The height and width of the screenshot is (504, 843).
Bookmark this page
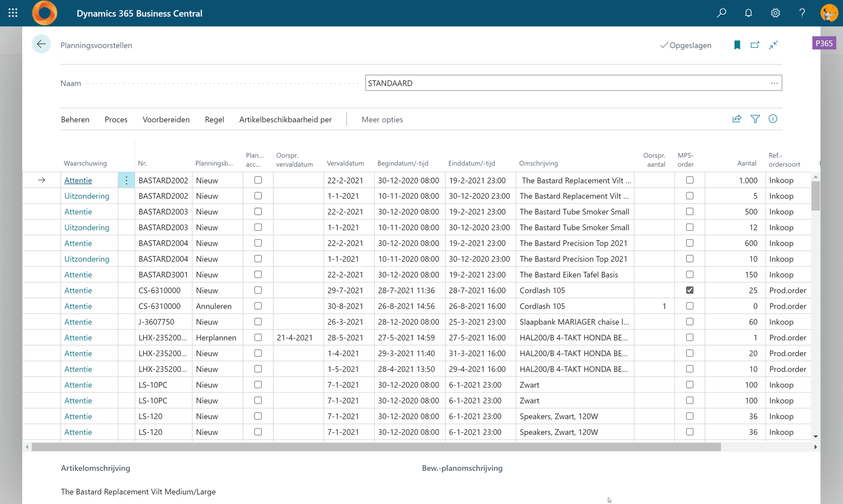click(737, 45)
